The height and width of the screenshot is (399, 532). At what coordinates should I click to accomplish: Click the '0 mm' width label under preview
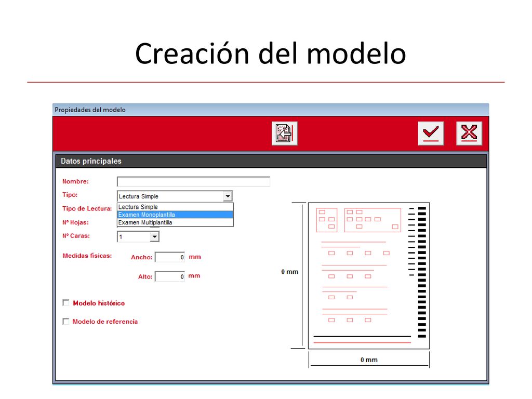pos(369,360)
